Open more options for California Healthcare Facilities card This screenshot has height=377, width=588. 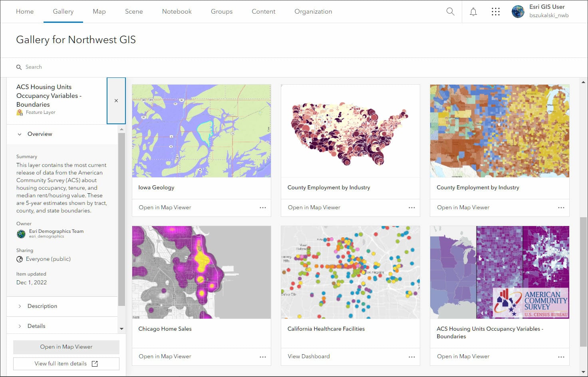pyautogui.click(x=412, y=357)
